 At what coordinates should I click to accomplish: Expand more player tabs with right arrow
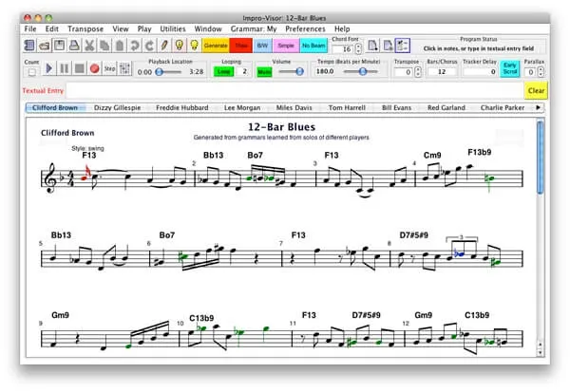pyautogui.click(x=540, y=107)
